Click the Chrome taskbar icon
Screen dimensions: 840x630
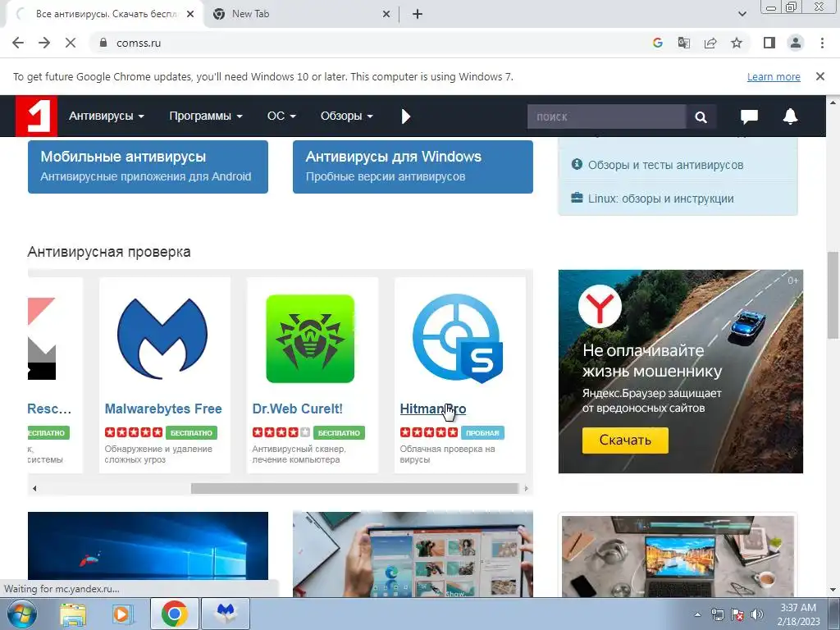[x=175, y=614]
